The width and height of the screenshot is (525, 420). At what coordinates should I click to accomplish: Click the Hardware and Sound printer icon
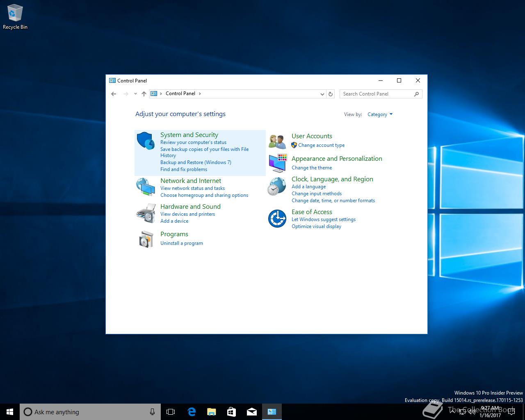(146, 212)
